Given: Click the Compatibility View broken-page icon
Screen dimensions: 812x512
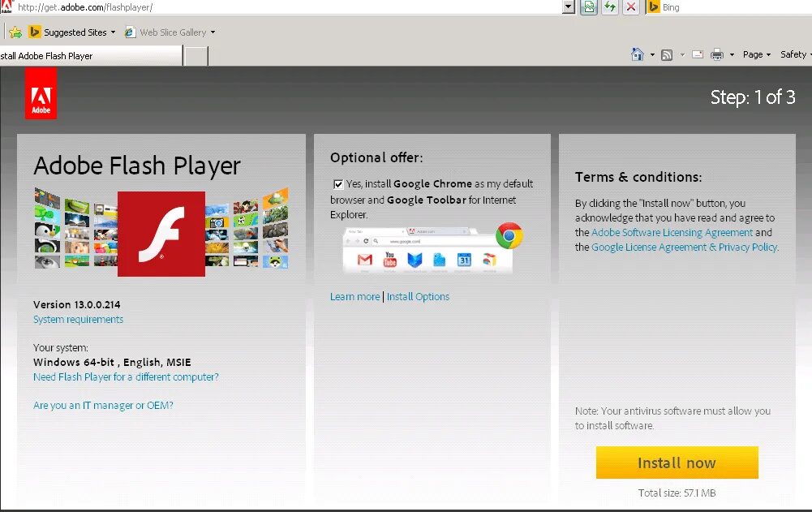Looking at the screenshot, I should (x=589, y=6).
